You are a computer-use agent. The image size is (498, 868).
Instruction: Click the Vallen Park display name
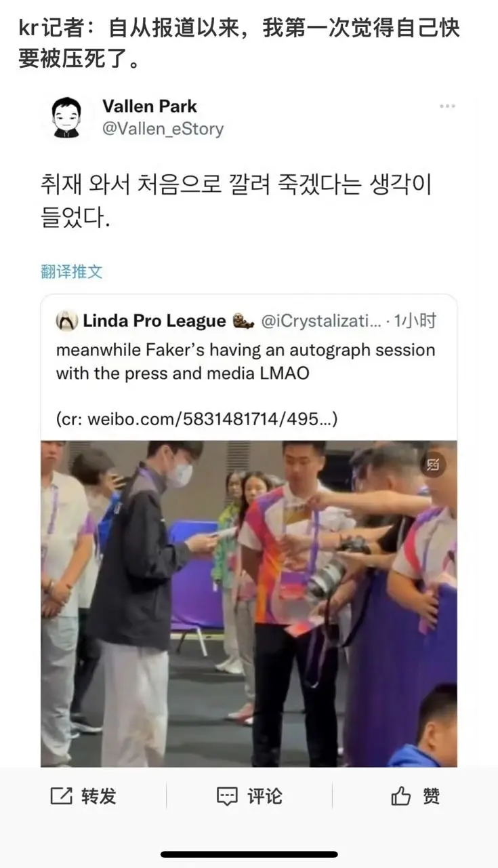click(x=150, y=106)
